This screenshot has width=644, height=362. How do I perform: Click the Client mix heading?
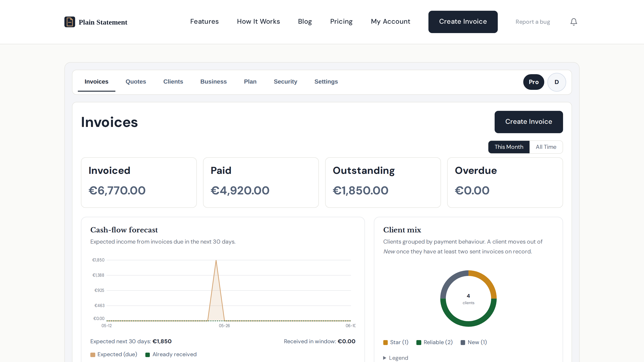click(402, 230)
